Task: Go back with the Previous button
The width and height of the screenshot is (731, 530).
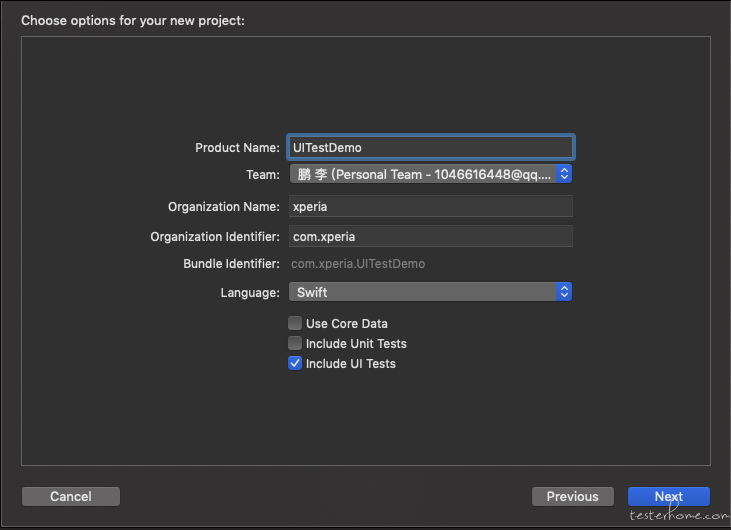Action: tap(572, 496)
